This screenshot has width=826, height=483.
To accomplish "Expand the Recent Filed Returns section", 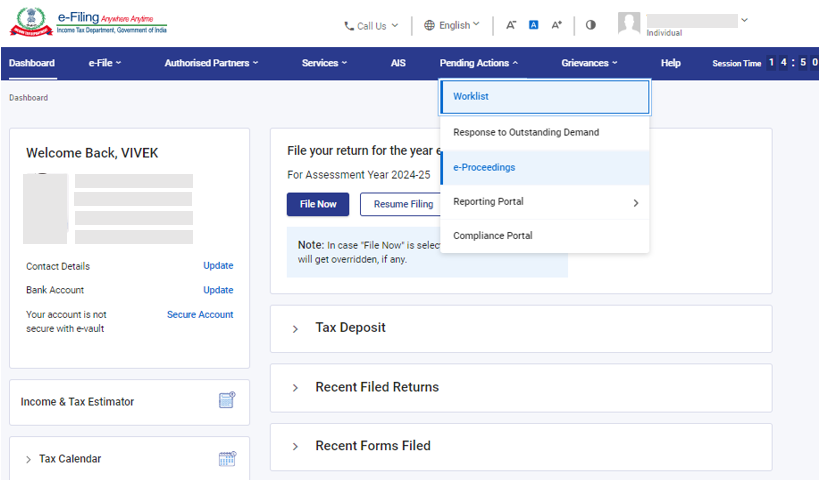I will click(376, 387).
